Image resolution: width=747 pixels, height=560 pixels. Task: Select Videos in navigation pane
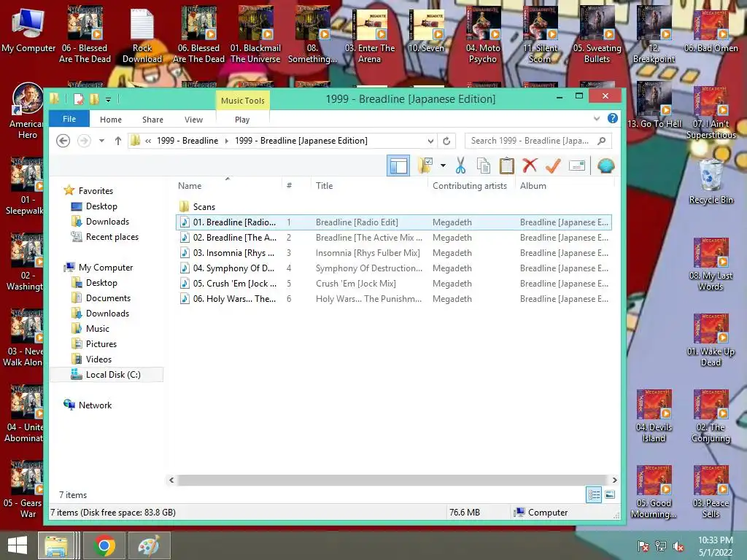point(98,359)
